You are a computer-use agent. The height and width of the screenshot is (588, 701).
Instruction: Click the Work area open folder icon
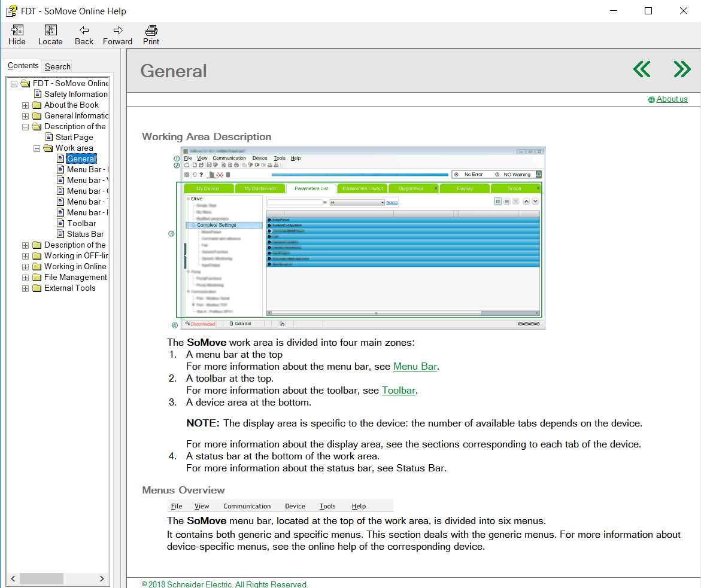[x=48, y=148]
